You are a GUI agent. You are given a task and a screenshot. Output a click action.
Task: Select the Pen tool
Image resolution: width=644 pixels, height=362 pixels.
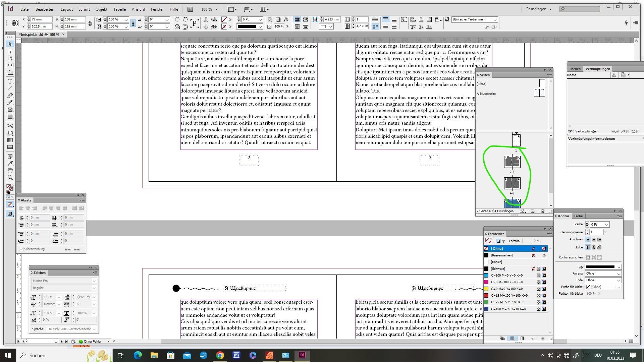10,96
